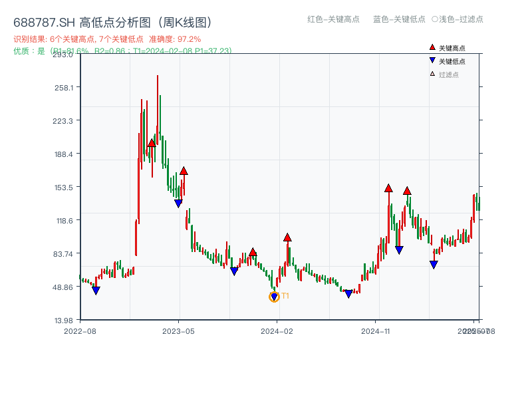The image size is (532, 399).
Task: Select the red key-high marker above the 2024-11 rally
Action: click(388, 188)
